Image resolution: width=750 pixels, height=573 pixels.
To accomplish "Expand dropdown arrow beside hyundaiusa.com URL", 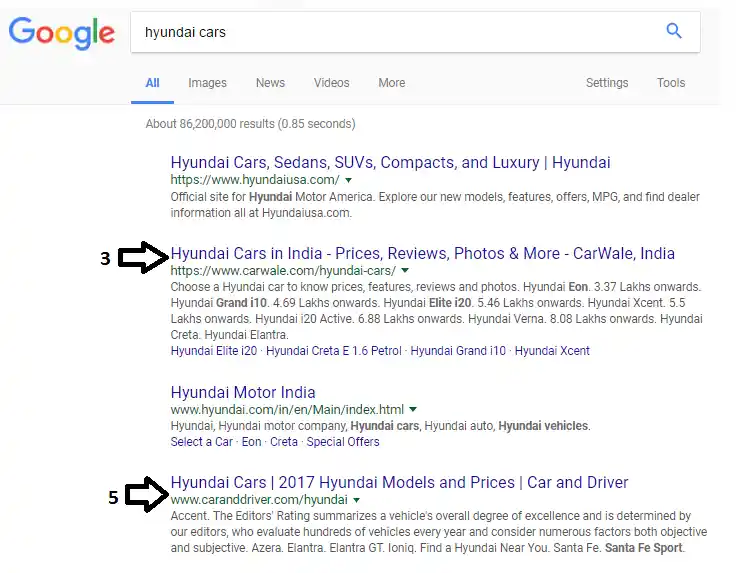I will (349, 180).
